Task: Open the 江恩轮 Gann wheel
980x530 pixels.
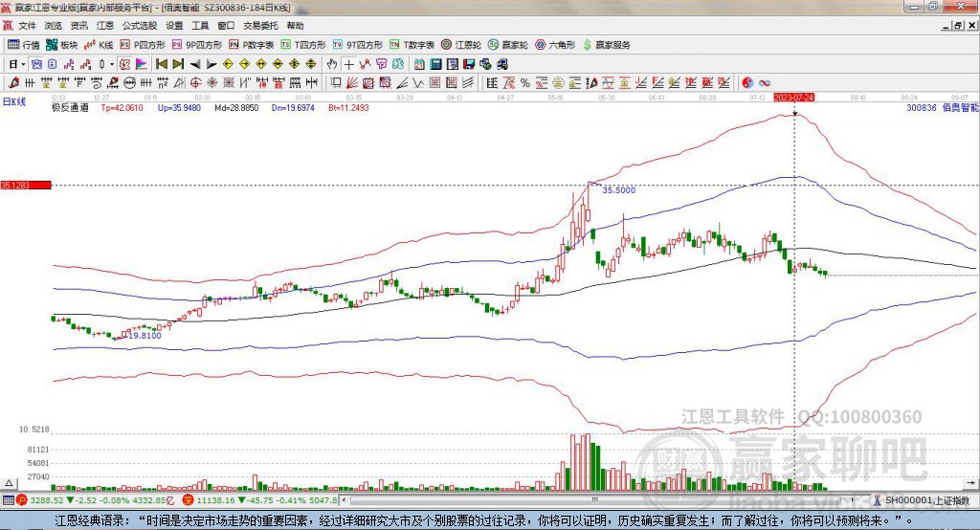Action: coord(461,45)
